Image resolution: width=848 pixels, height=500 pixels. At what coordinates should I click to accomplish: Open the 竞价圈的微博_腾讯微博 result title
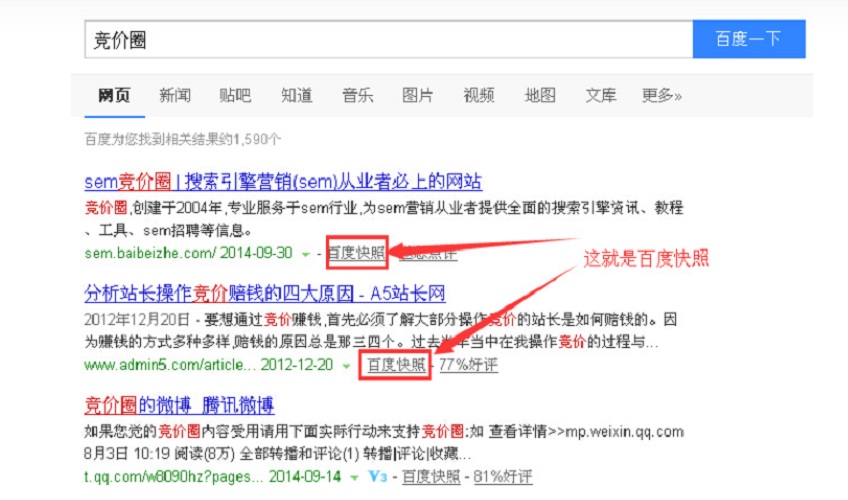tap(180, 405)
